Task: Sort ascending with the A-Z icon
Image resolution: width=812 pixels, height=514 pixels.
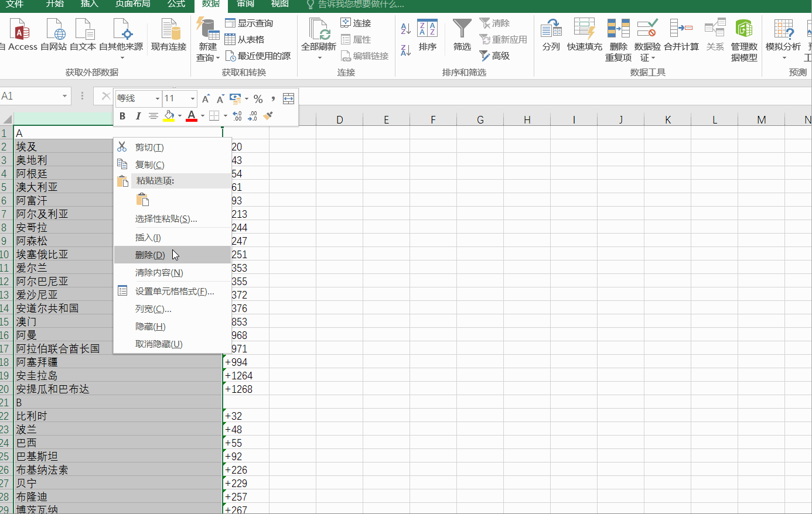Action: coord(405,29)
